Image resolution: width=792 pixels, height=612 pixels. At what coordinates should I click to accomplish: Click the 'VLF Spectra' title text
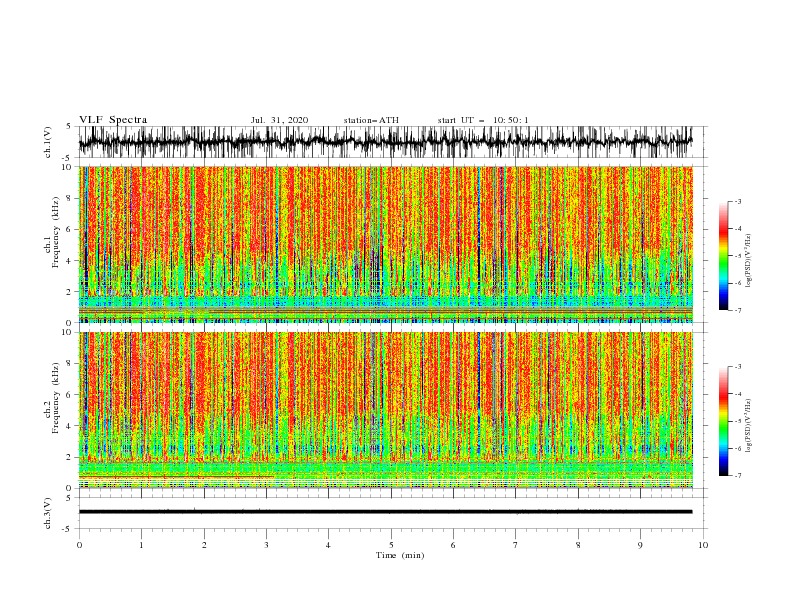tap(113, 120)
